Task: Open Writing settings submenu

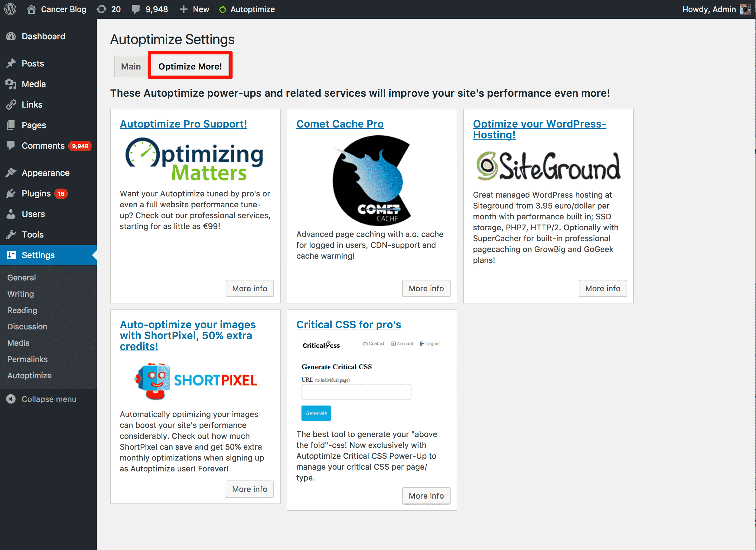Action: click(x=21, y=294)
